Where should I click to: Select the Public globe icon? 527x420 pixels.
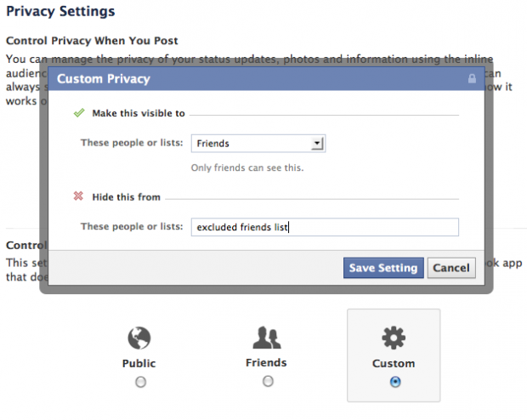coord(139,338)
